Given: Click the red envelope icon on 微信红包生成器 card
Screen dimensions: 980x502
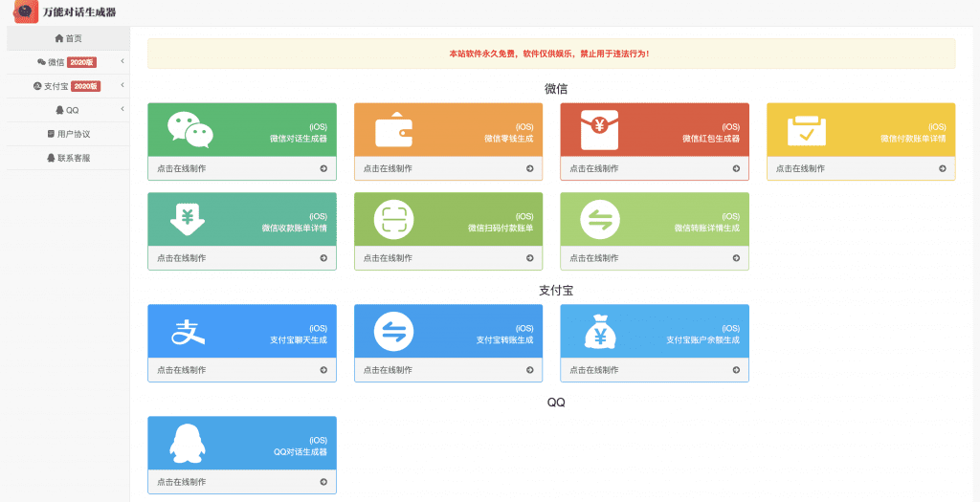Looking at the screenshot, I should pos(599,130).
